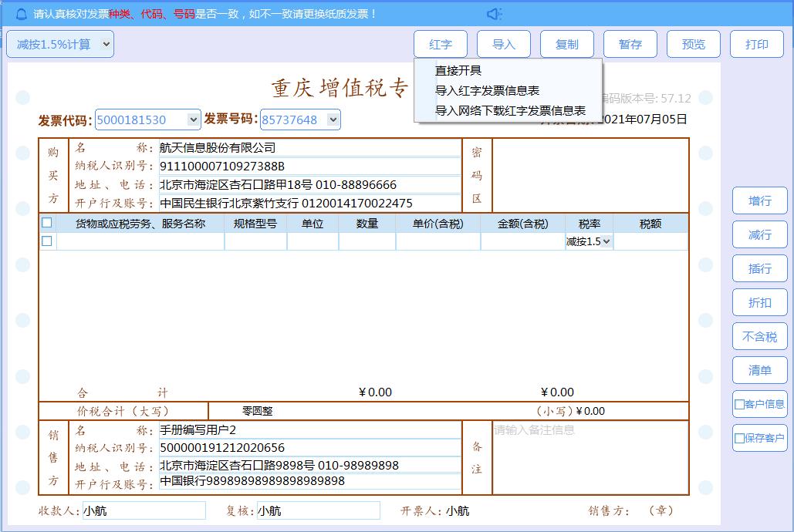Click the 增行 add-row button
794x532 pixels.
pyautogui.click(x=759, y=200)
